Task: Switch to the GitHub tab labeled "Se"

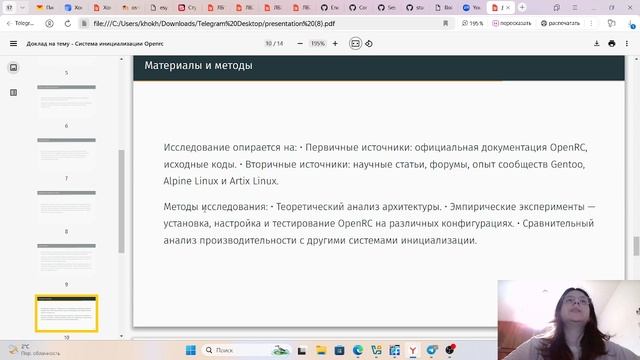Action: (x=386, y=7)
